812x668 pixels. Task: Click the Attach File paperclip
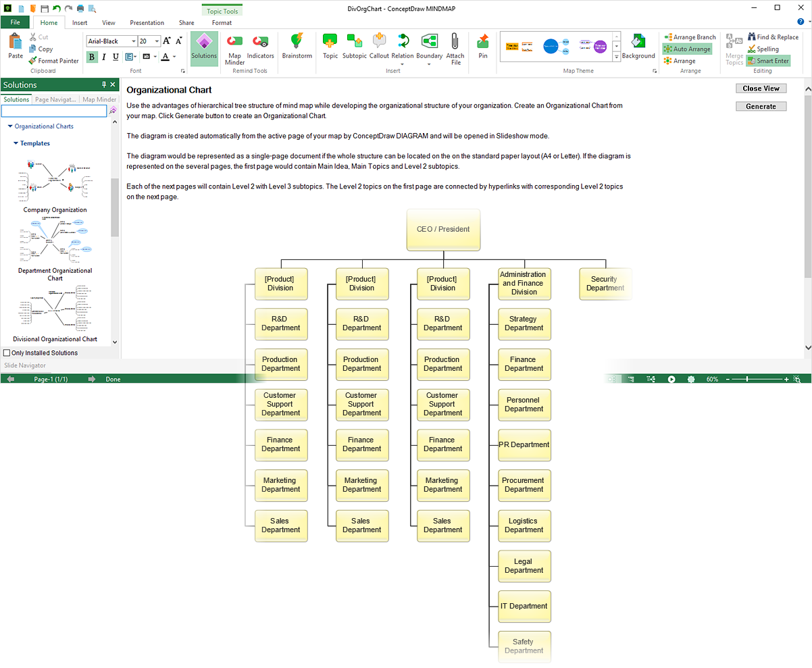455,41
